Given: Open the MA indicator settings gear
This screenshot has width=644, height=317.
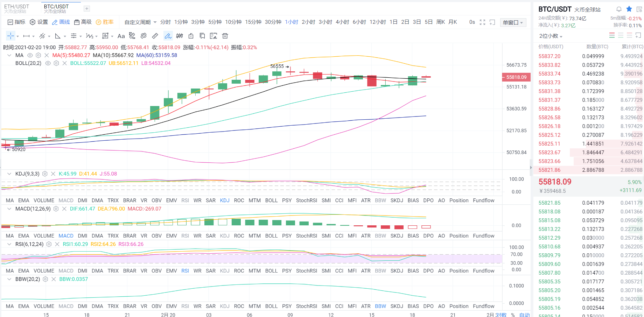Looking at the screenshot, I should (38, 55).
